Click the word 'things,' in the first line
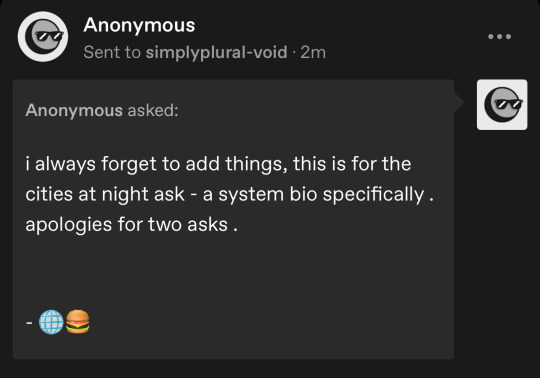 coord(256,164)
